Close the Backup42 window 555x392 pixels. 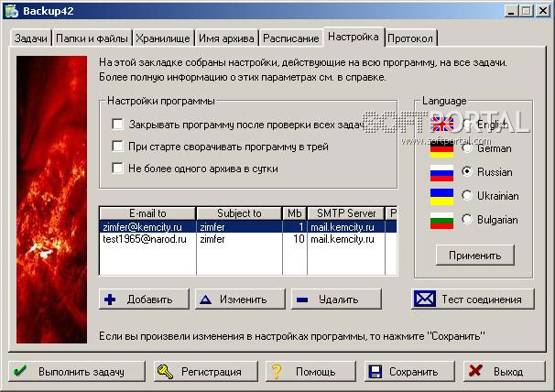[543, 11]
